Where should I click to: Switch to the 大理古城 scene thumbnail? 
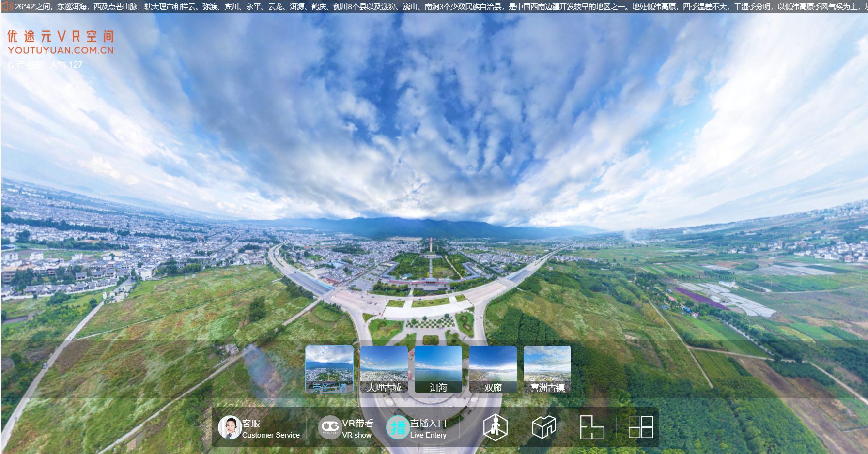coord(384,369)
